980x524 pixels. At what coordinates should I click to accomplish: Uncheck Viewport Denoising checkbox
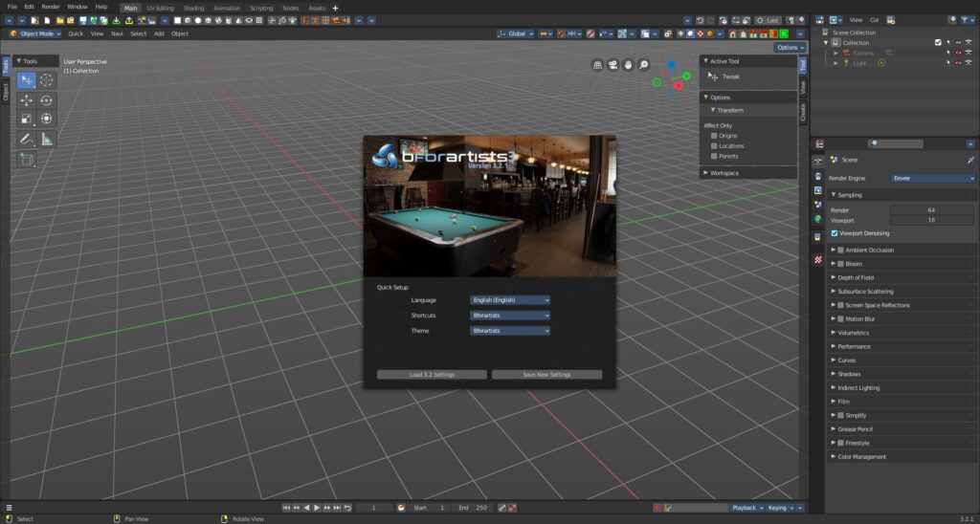coord(835,233)
